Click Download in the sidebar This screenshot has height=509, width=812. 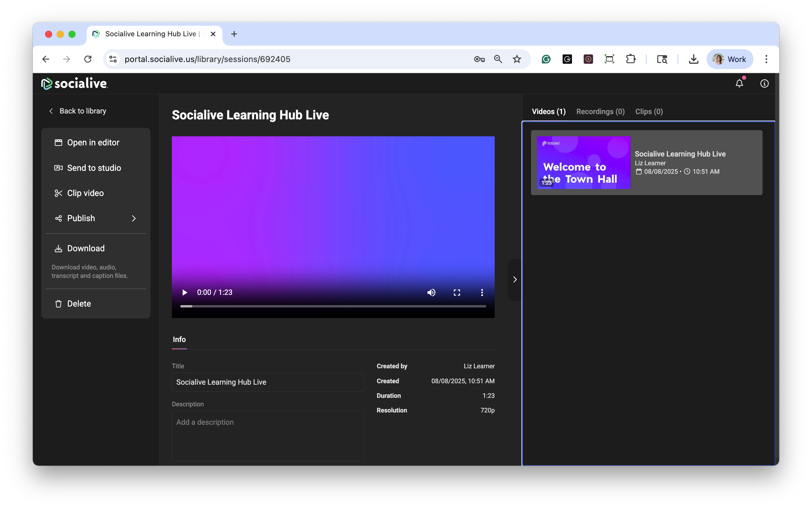pyautogui.click(x=85, y=248)
